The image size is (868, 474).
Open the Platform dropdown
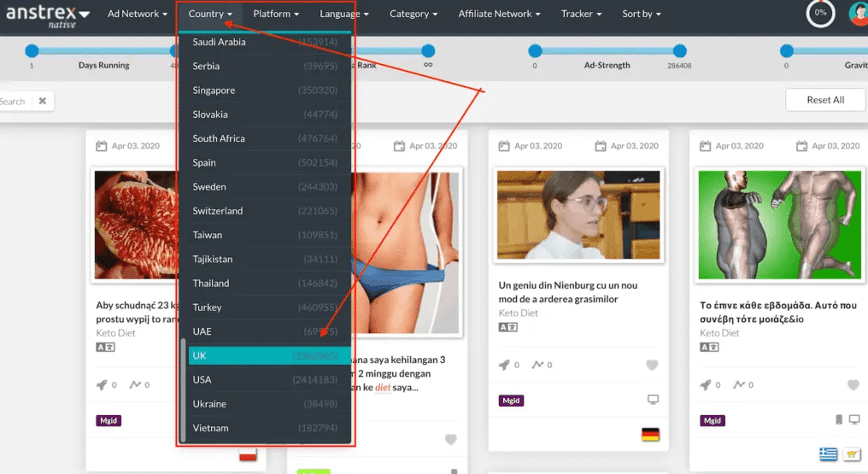(x=276, y=14)
